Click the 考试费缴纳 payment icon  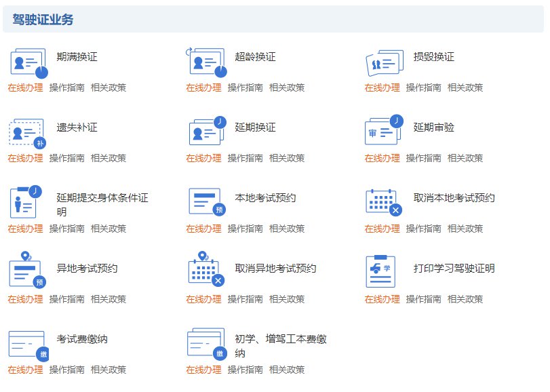click(x=28, y=344)
